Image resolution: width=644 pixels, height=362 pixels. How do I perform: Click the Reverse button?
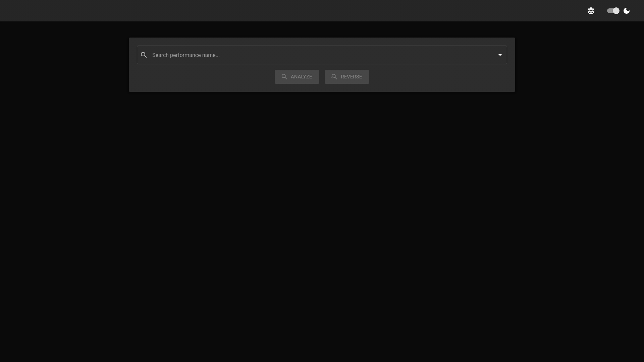(x=347, y=77)
